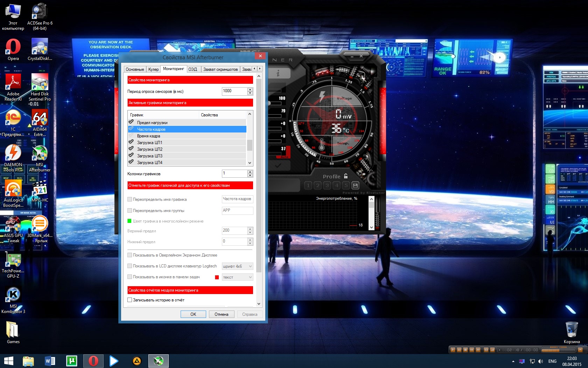Click the Отмена button
The width and height of the screenshot is (588, 368).
[221, 314]
